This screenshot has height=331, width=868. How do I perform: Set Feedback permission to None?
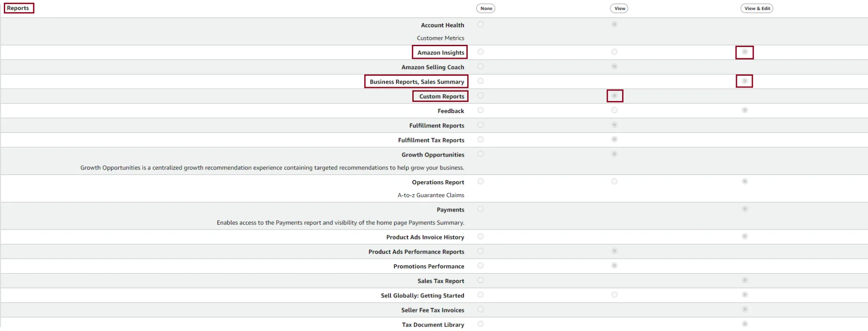(481, 110)
